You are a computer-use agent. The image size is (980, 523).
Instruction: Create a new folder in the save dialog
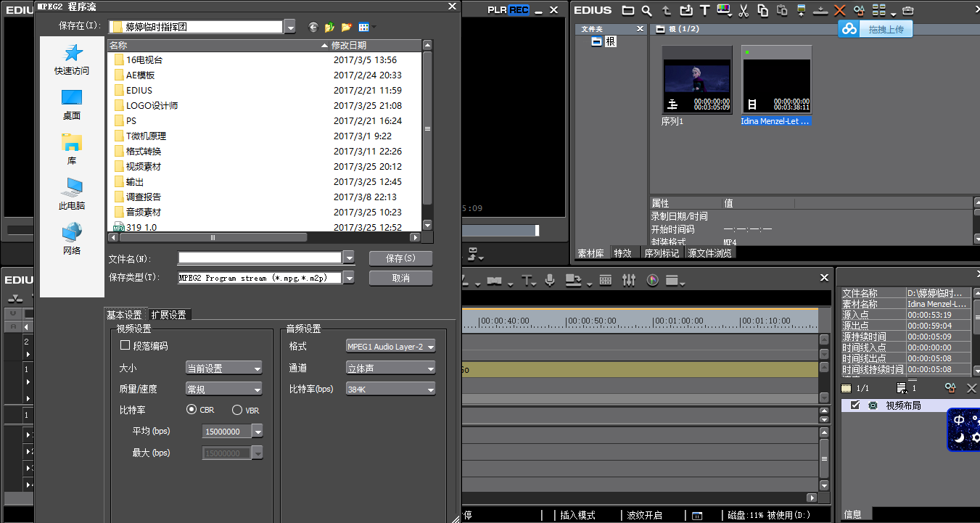pos(347,27)
